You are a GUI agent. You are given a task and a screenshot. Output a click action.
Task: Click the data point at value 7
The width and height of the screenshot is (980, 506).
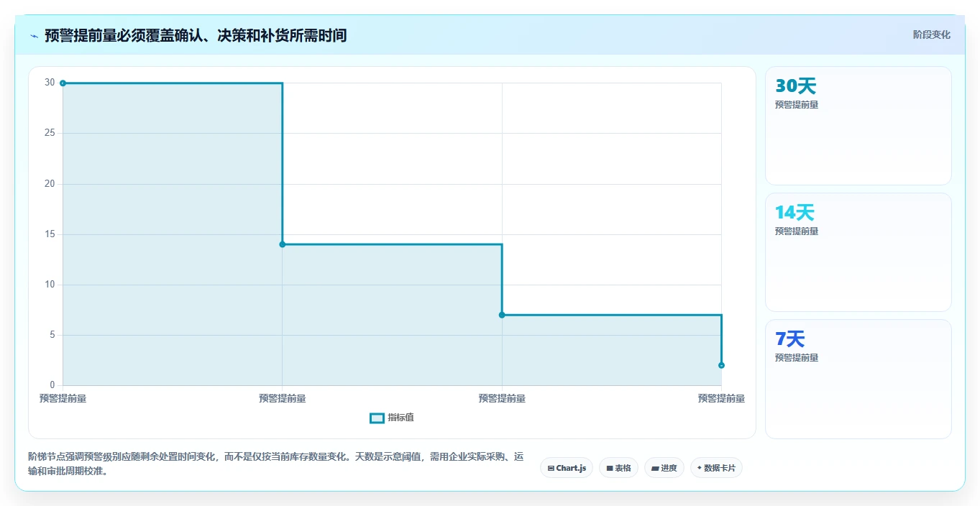(x=502, y=315)
